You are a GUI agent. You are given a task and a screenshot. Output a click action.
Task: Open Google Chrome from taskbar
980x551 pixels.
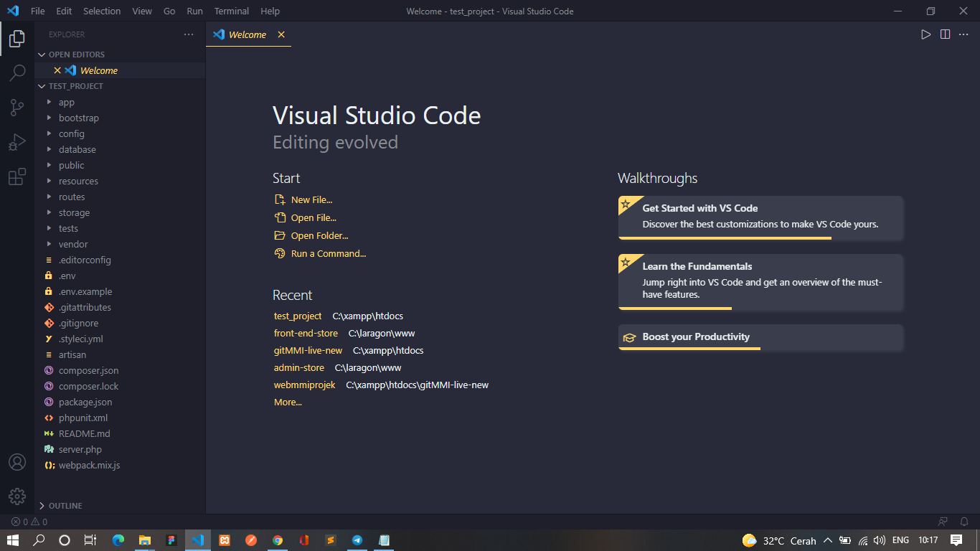pos(278,540)
